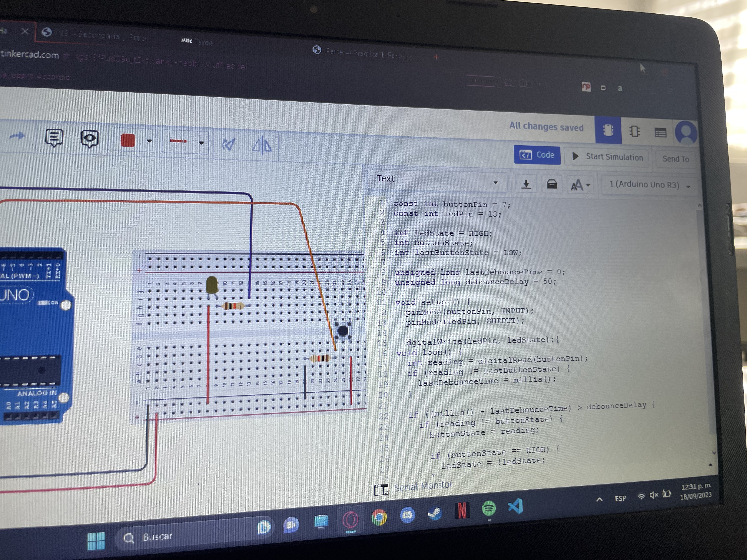Open the Notes tool icon
The height and width of the screenshot is (560, 747).
point(54,138)
